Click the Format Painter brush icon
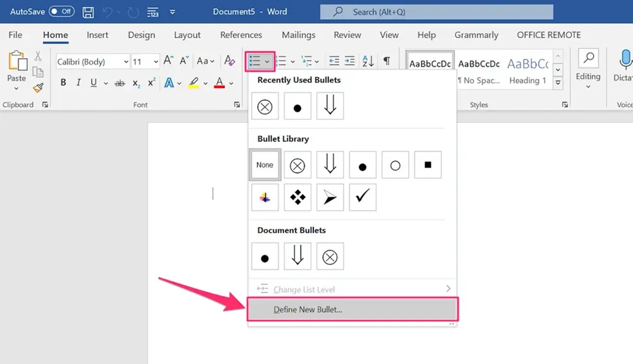Screen dimensions: 633x364 38,88
